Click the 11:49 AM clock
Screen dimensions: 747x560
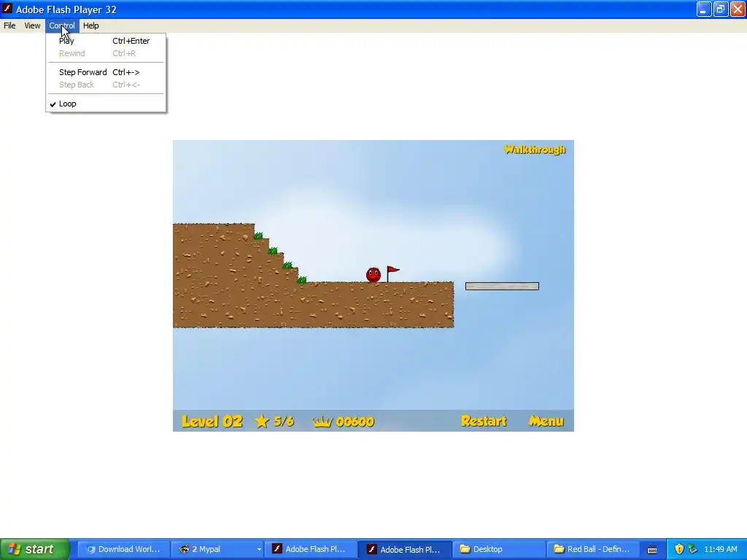720,549
